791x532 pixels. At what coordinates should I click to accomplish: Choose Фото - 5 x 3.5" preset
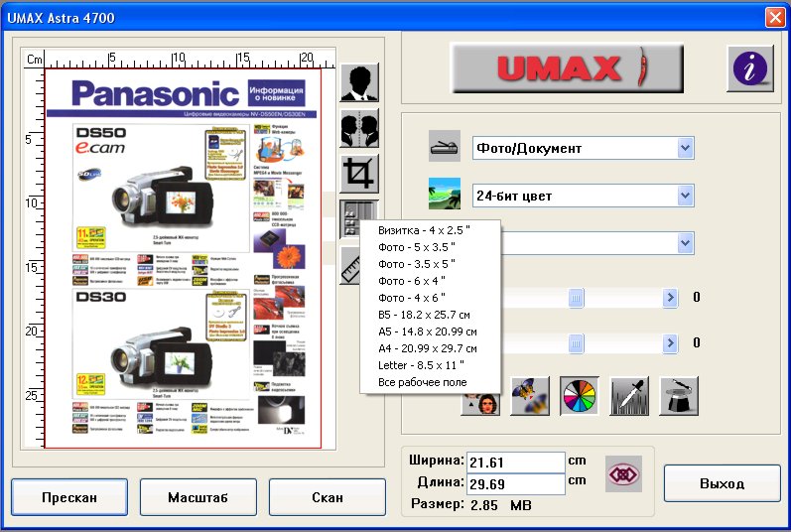point(431,247)
